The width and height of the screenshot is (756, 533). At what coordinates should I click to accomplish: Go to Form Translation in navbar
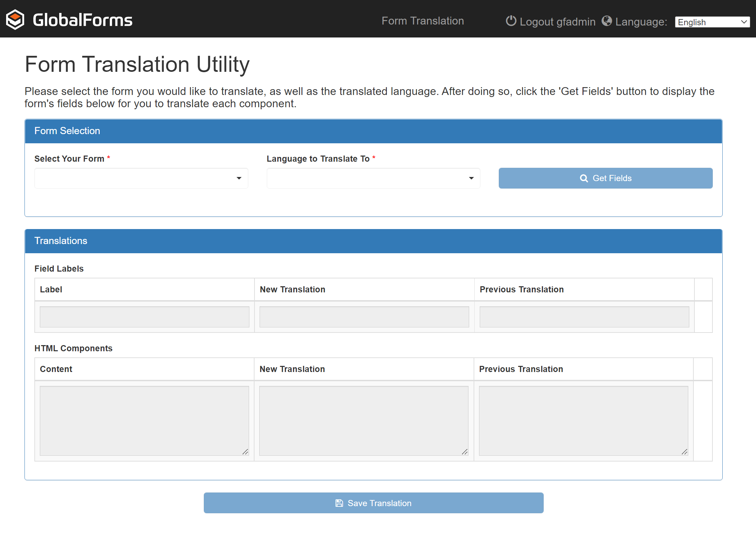coord(423,21)
